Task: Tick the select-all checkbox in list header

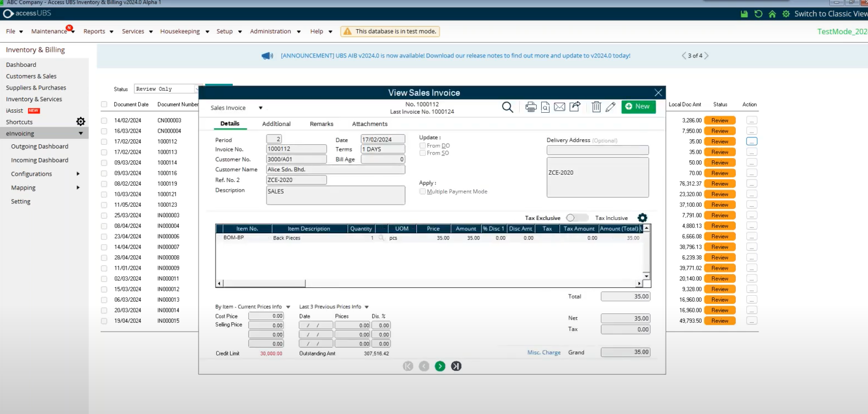Action: [x=104, y=104]
